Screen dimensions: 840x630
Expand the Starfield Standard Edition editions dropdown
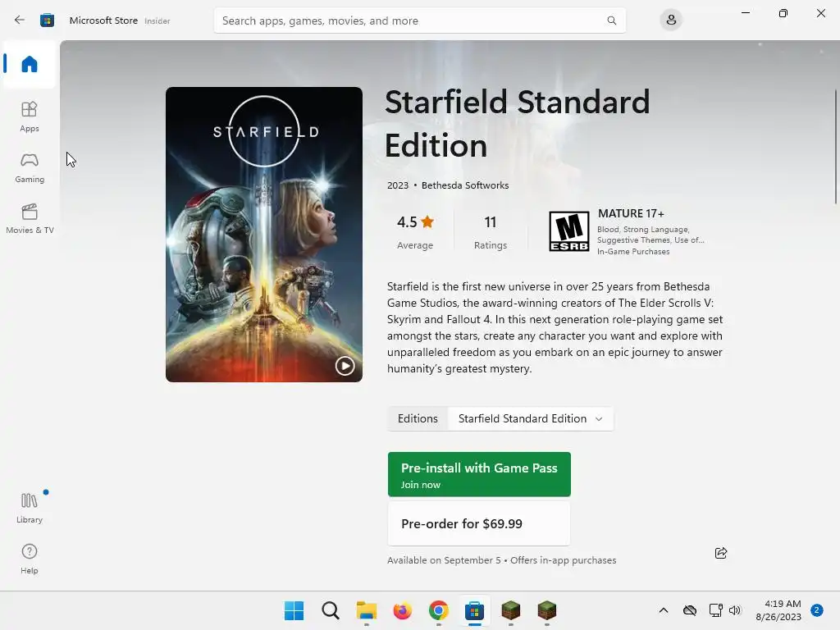pos(531,418)
